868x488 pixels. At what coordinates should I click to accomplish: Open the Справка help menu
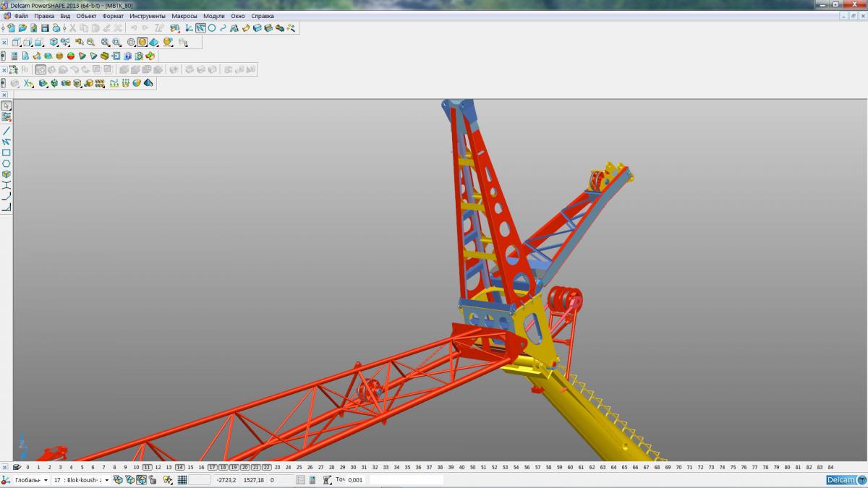pyautogui.click(x=263, y=16)
